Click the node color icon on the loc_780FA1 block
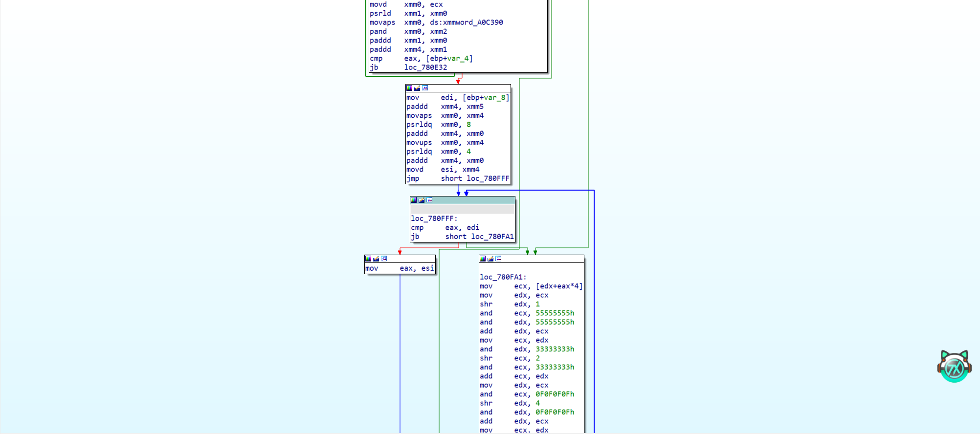The image size is (980, 434). point(483,259)
